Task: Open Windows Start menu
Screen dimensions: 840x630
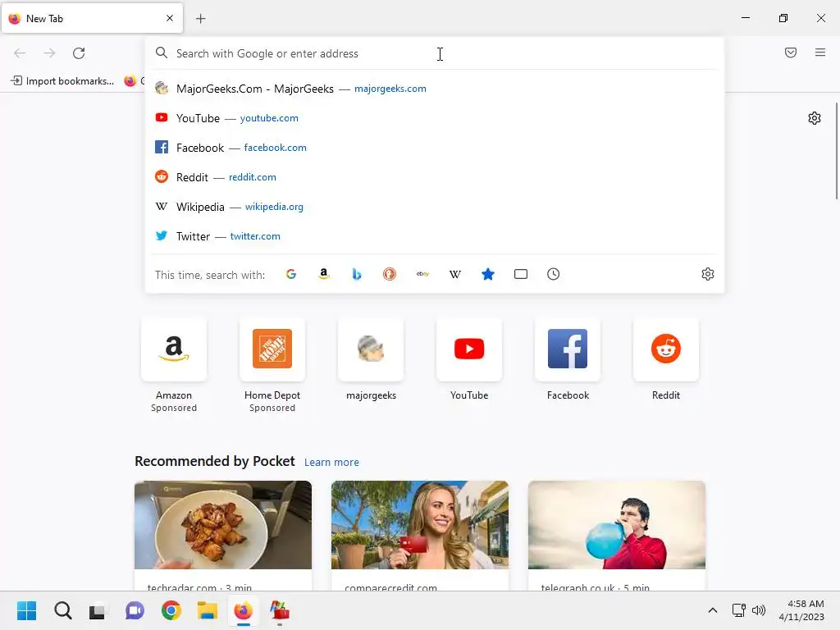Action: pyautogui.click(x=26, y=610)
